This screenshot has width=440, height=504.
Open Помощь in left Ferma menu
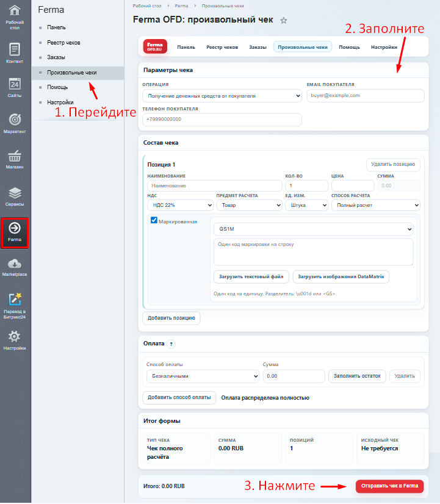[57, 87]
